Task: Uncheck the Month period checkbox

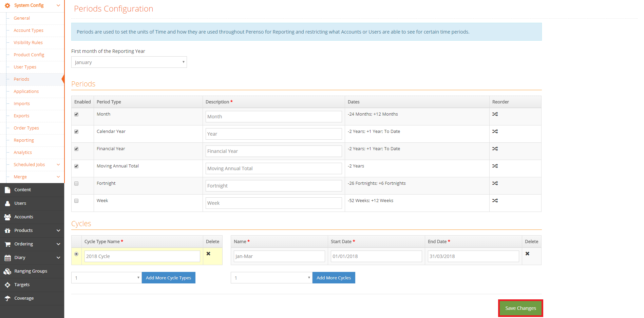Action: click(x=76, y=114)
